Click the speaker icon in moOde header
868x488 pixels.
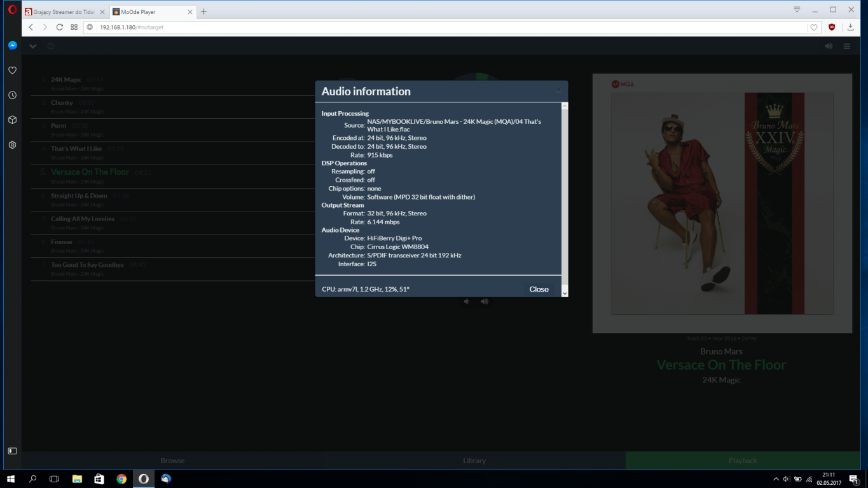pyautogui.click(x=829, y=46)
